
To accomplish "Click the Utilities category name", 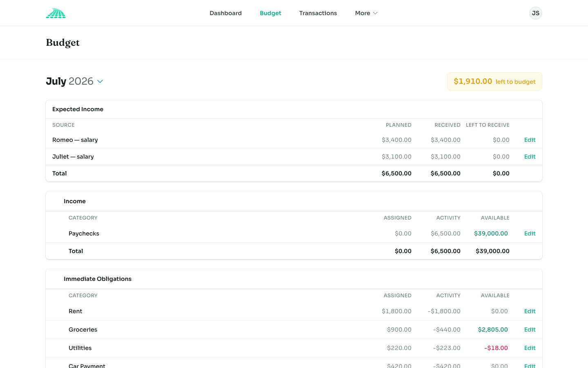I will (80, 348).
